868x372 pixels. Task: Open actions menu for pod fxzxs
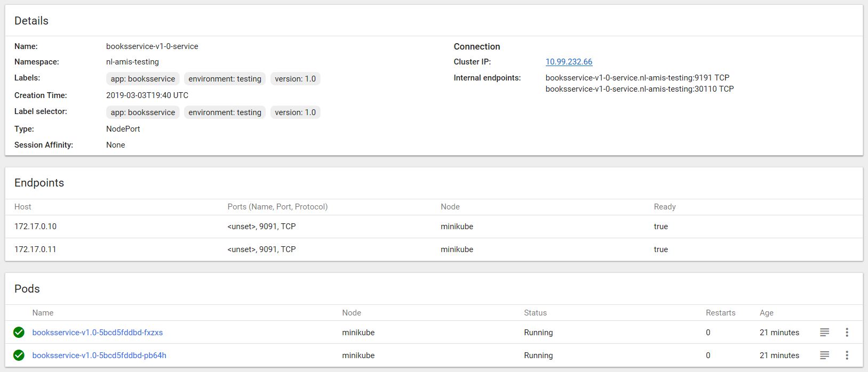tap(847, 333)
